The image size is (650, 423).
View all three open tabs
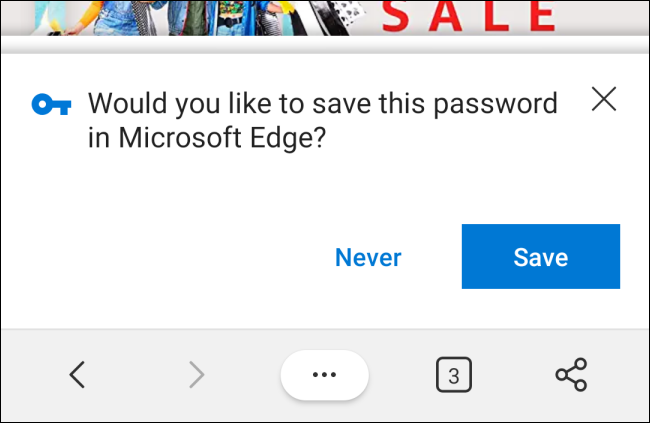(453, 376)
